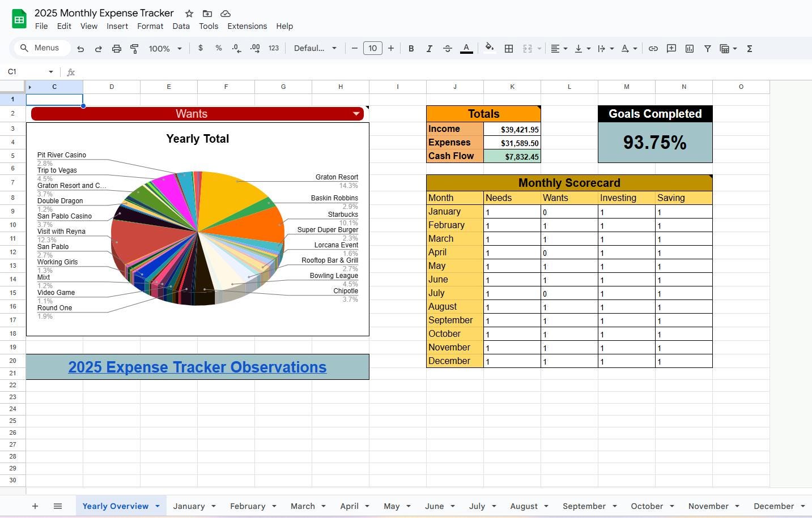Increase decimal places
The image size is (812, 518).
tap(255, 49)
